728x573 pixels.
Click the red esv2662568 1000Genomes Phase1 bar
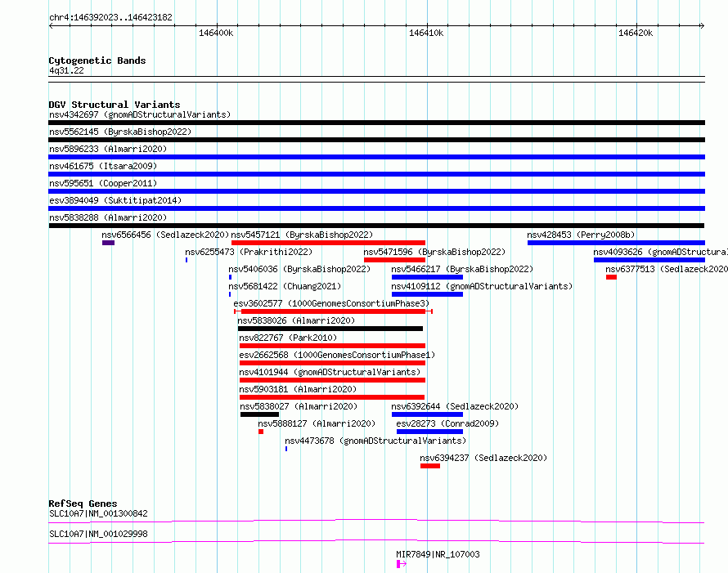point(332,363)
